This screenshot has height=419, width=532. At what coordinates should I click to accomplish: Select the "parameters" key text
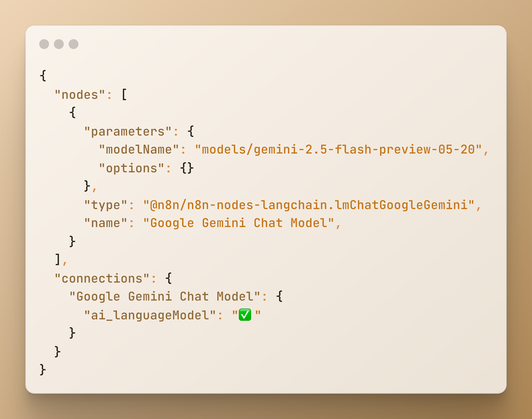128,132
